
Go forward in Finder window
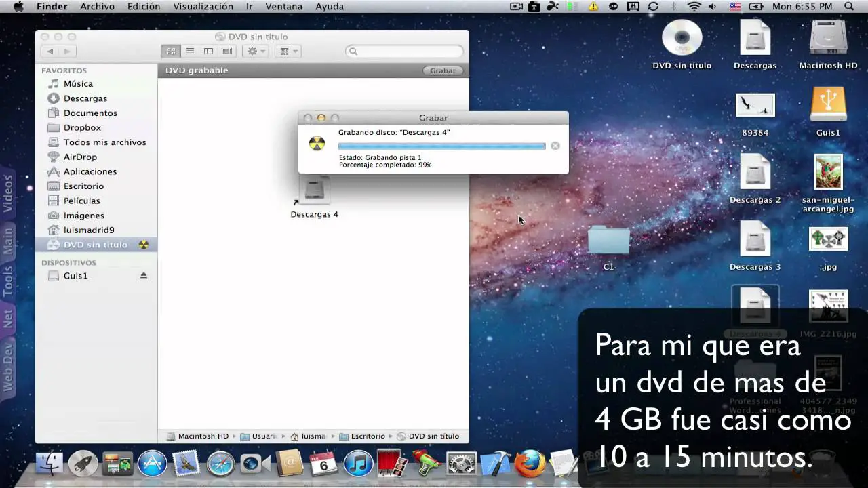tap(68, 52)
